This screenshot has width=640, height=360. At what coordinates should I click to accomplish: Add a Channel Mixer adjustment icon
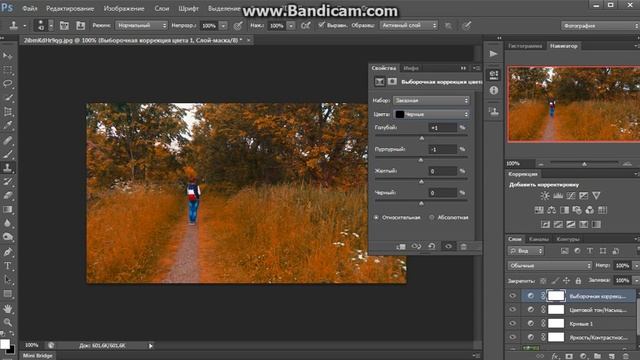[590, 210]
